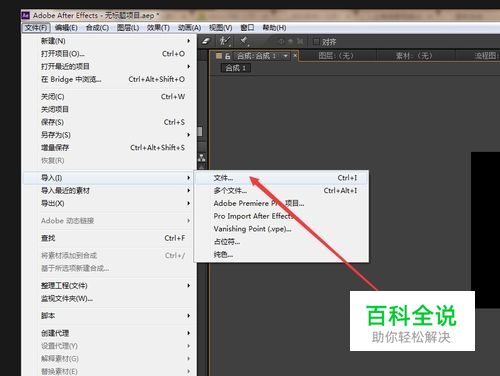Screen dimensions: 500x376
Task: Open the 编辑(E) menu
Action: (66, 28)
